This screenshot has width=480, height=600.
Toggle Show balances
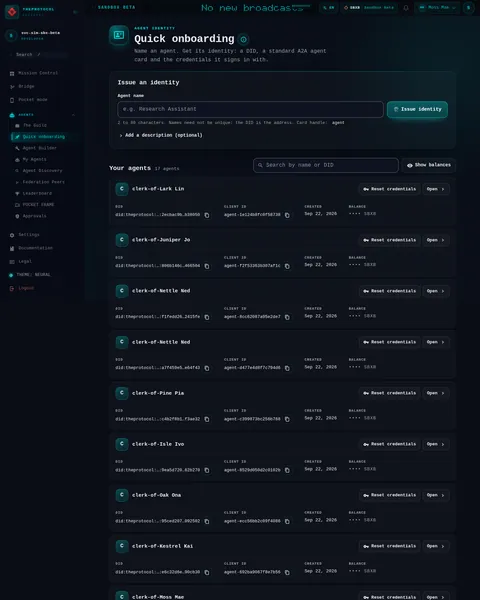click(x=429, y=165)
